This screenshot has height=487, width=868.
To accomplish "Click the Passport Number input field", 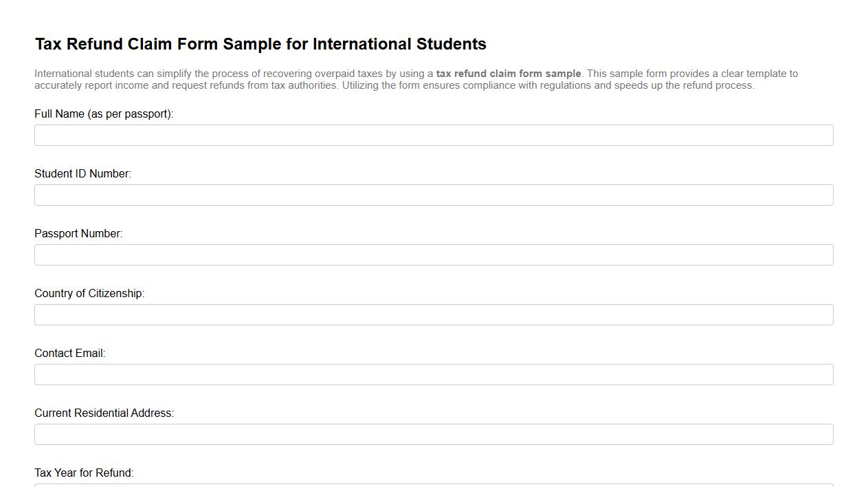I will point(434,255).
